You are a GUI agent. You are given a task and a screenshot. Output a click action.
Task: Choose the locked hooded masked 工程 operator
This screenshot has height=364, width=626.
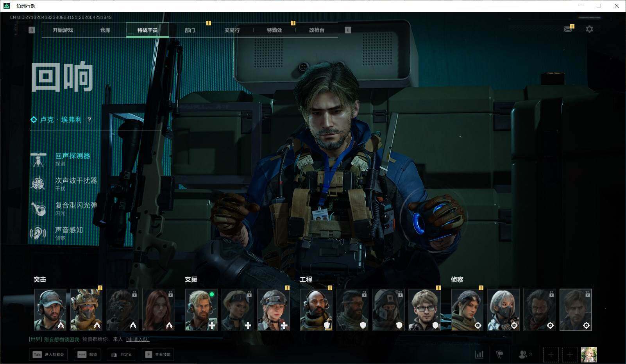[388, 310]
